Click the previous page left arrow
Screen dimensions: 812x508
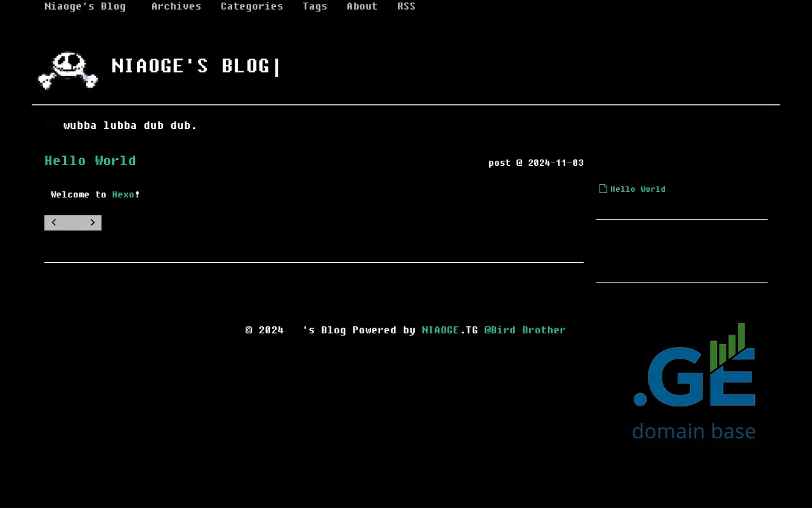pyautogui.click(x=54, y=223)
